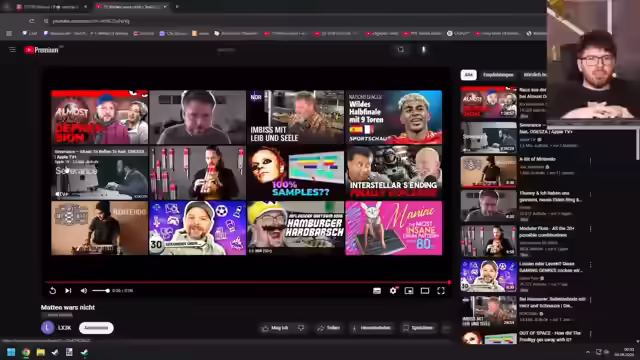Open the hamburger guide menu
This screenshot has height=360, width=640.
coord(12,49)
